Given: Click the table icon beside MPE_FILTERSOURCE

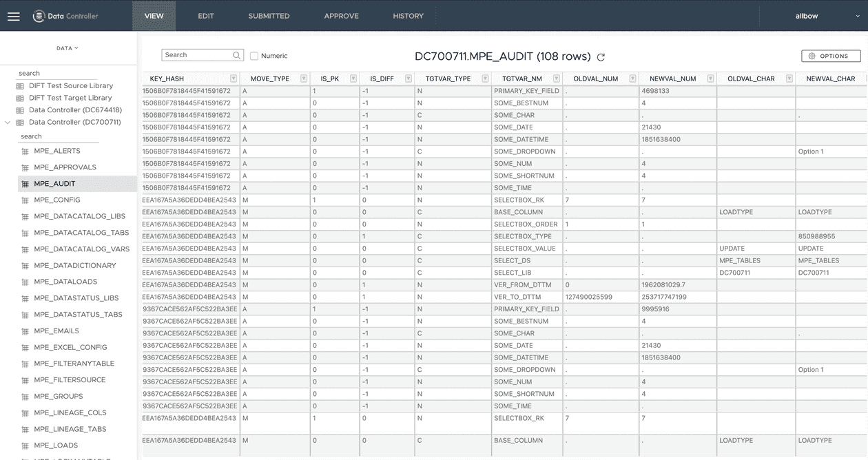Looking at the screenshot, I should click(x=25, y=380).
